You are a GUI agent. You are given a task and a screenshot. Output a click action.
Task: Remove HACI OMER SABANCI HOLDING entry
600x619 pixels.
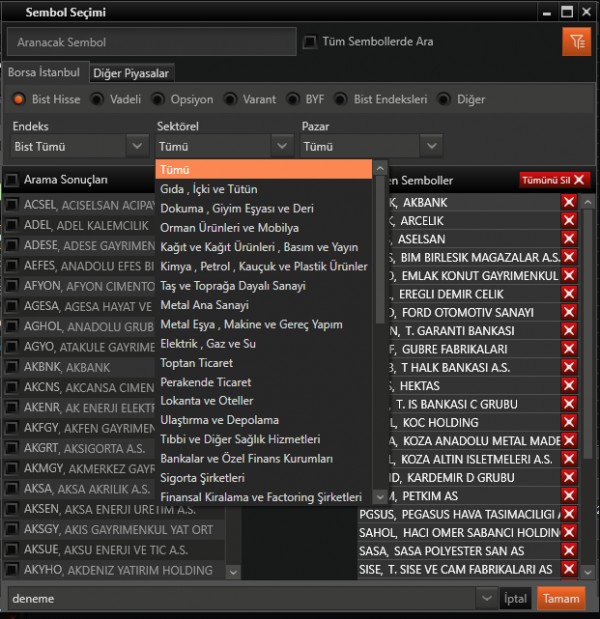pos(569,532)
